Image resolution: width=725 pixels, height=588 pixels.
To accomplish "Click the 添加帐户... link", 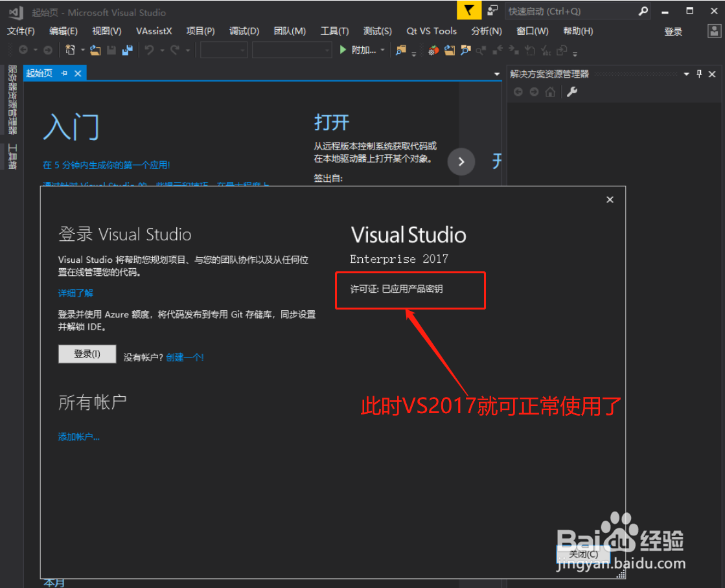I will 78,436.
